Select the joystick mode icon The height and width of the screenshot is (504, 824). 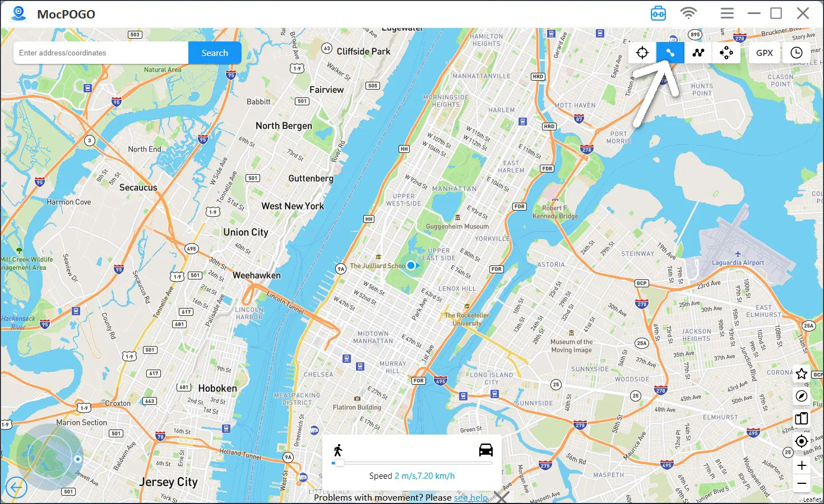726,53
